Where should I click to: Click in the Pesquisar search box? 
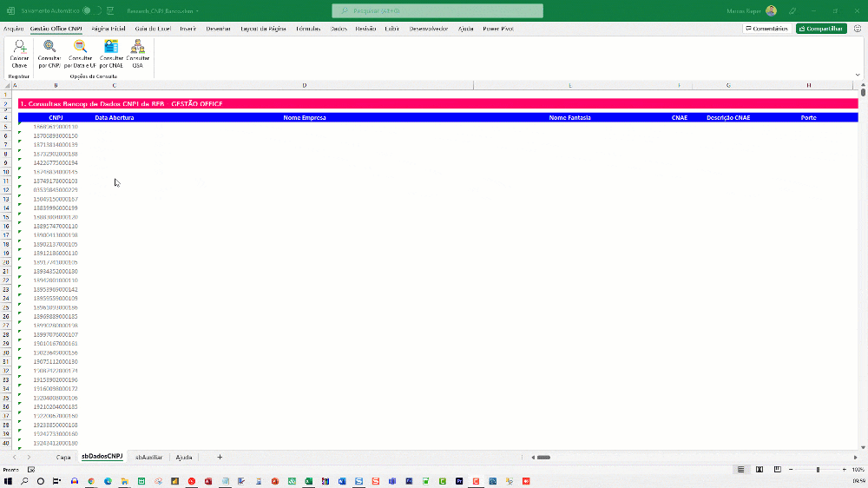(x=437, y=11)
